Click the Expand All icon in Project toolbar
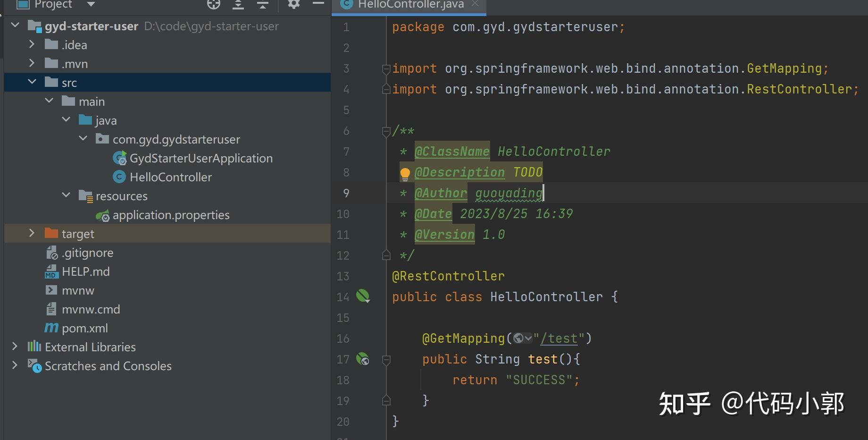The image size is (868, 440). (238, 4)
